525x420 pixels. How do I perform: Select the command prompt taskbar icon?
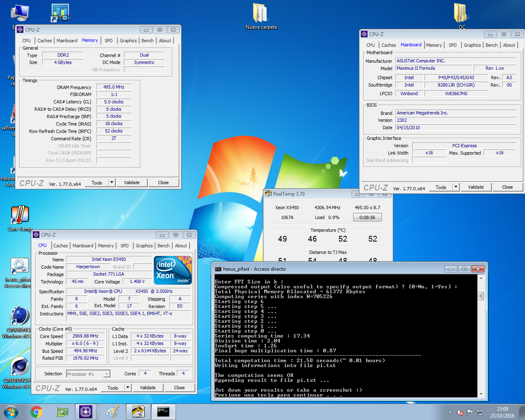point(163,412)
